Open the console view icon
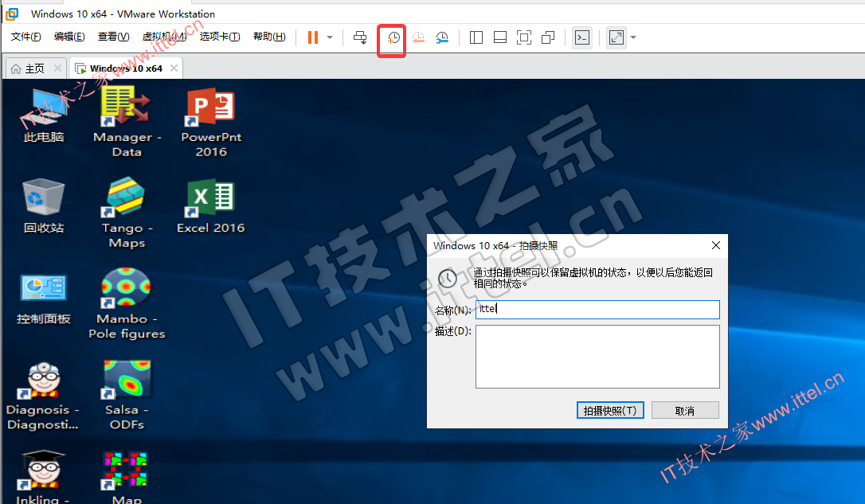Image resolution: width=865 pixels, height=504 pixels. pyautogui.click(x=582, y=37)
